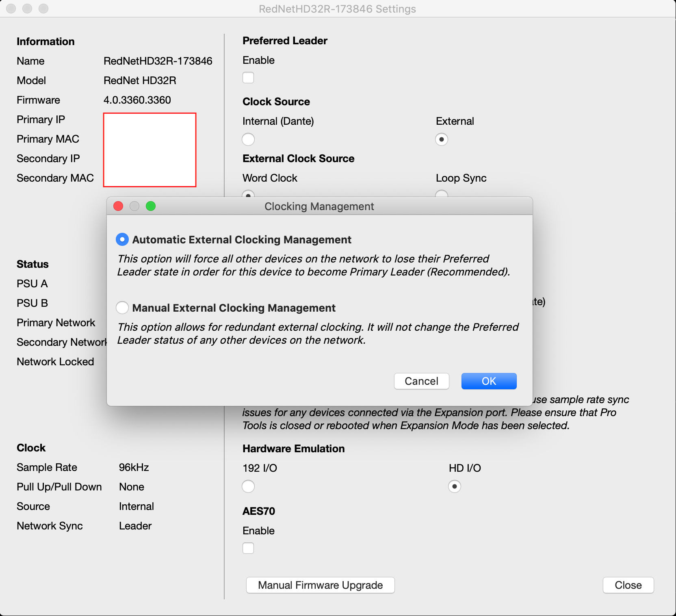Click device name RedNetHD32R-173846 value
This screenshot has height=616, width=676.
pyautogui.click(x=158, y=61)
